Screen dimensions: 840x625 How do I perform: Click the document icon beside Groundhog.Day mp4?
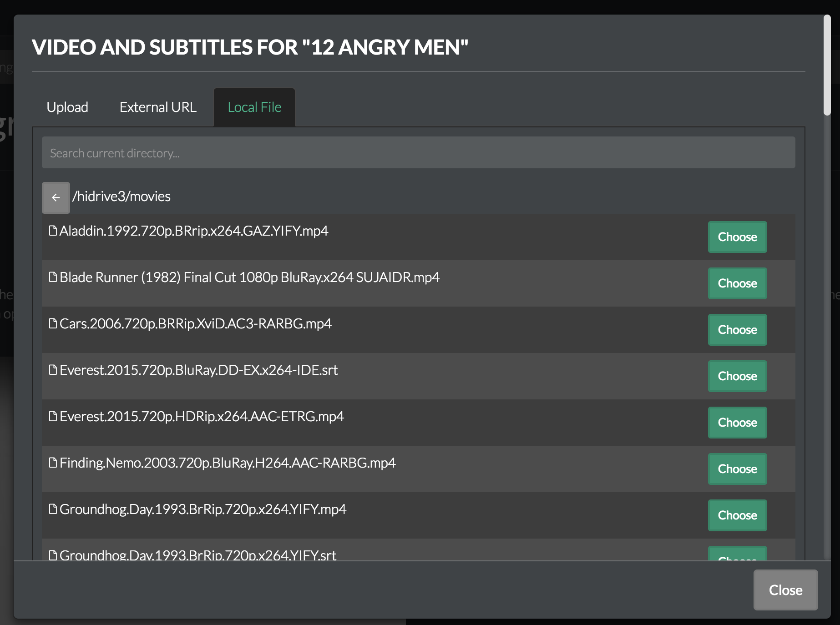53,509
